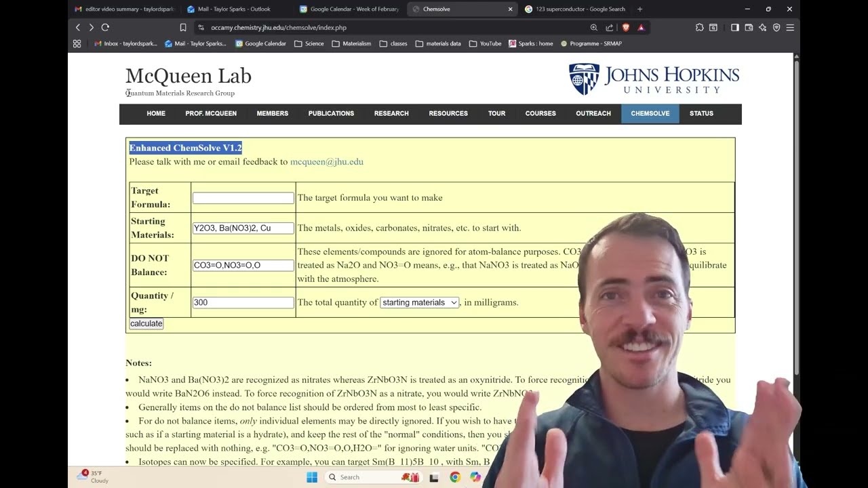This screenshot has height=488, width=868.
Task: Click the bookmark icon beside the address bar
Action: click(x=183, y=28)
